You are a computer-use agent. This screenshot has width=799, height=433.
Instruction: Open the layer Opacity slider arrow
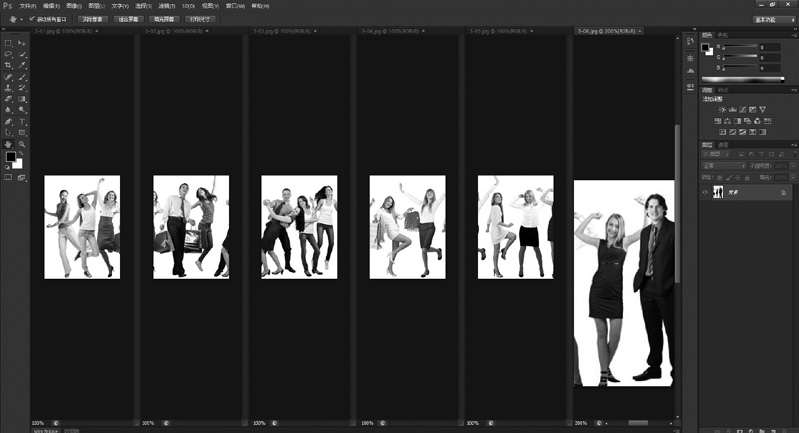click(792, 166)
